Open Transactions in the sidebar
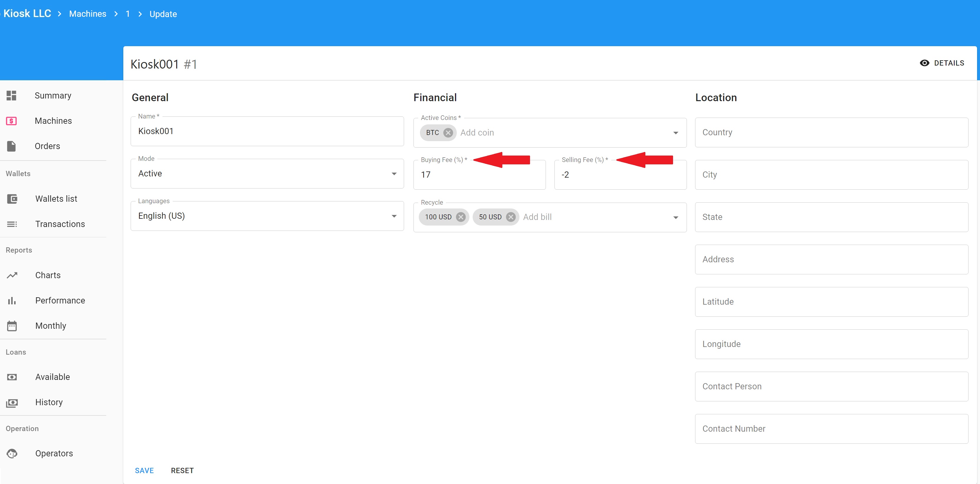This screenshot has height=484, width=980. tap(60, 224)
